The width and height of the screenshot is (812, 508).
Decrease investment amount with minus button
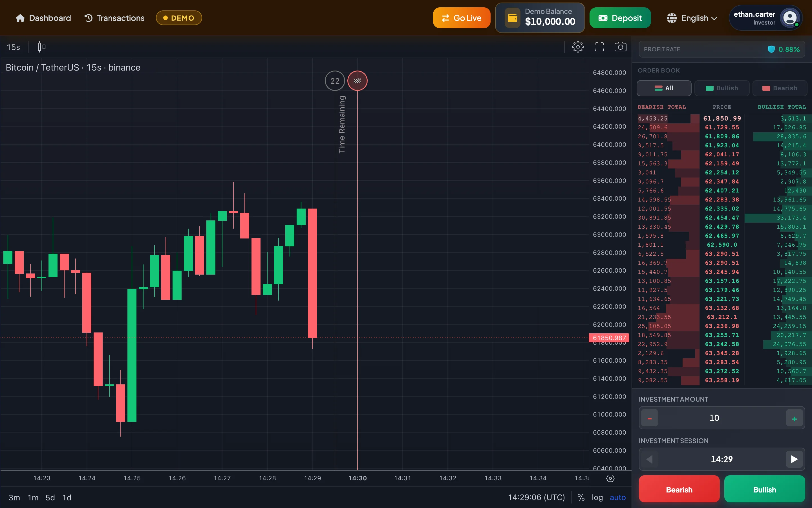(650, 418)
